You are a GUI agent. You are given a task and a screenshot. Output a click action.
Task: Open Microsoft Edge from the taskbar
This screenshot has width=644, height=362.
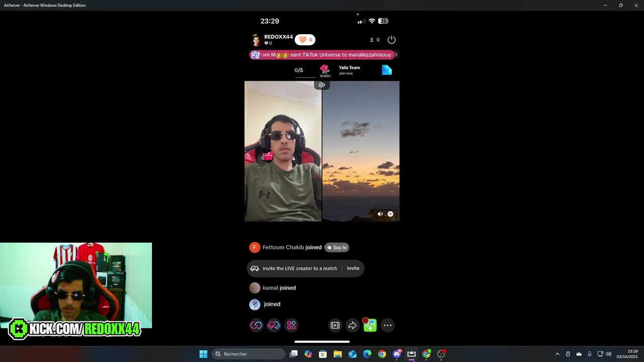tap(367, 354)
